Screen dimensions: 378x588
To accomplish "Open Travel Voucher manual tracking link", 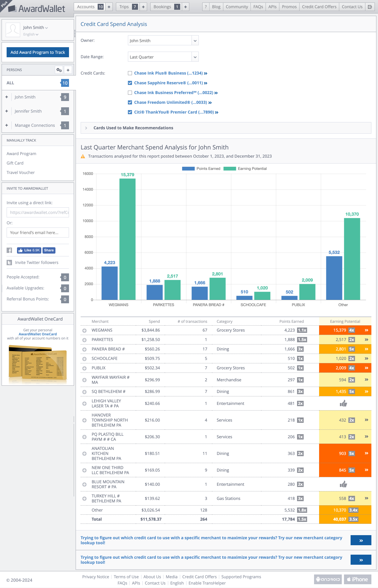I will click(21, 173).
